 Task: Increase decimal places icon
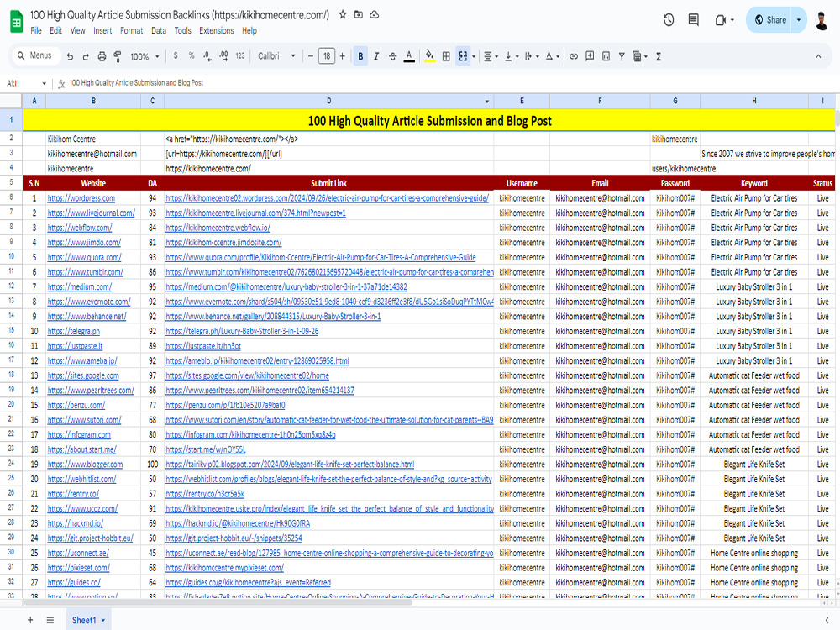tap(223, 55)
